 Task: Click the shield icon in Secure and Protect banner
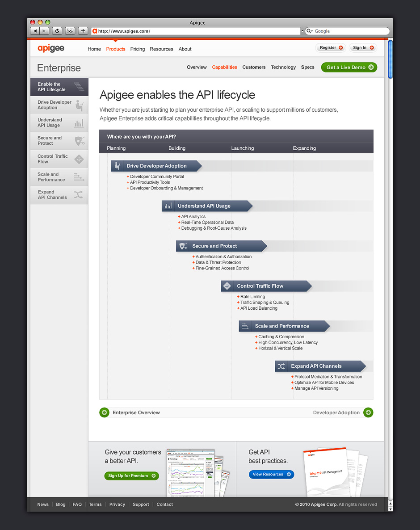pyautogui.click(x=183, y=246)
